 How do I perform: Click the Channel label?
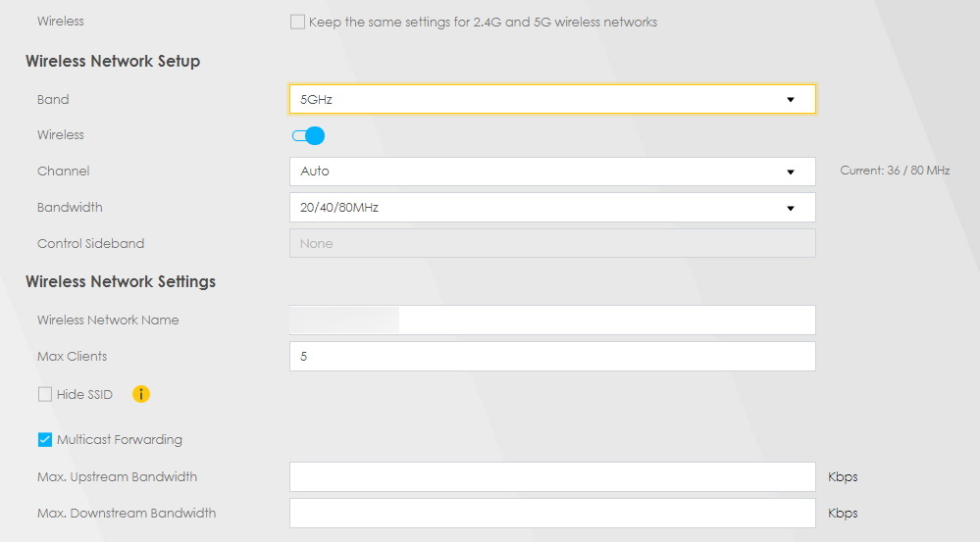[x=63, y=172]
